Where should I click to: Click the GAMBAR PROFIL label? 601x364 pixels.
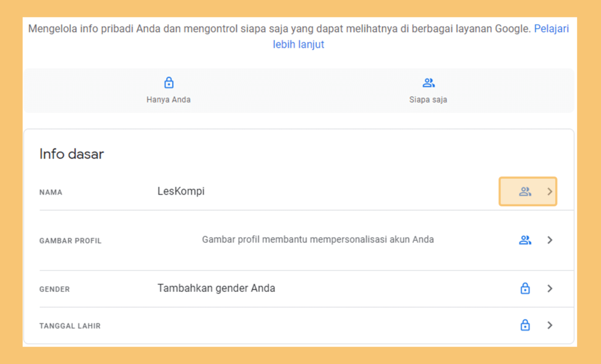pos(70,241)
